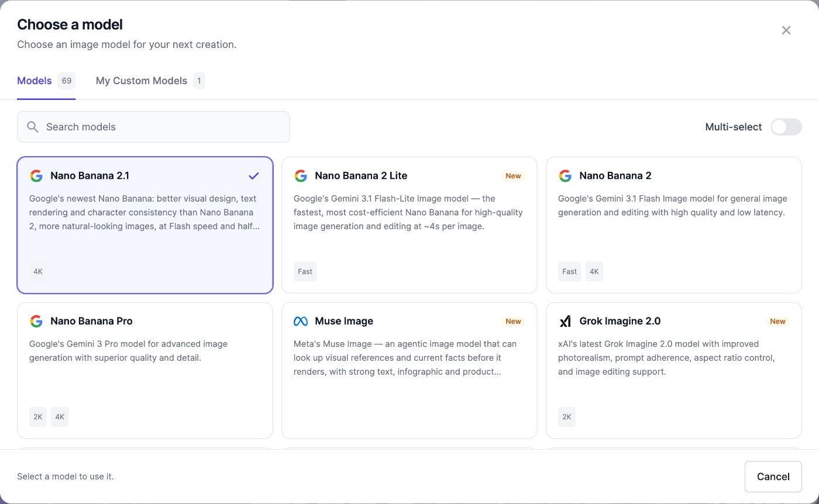Switch to the Models tab
The height and width of the screenshot is (504, 819).
point(46,81)
